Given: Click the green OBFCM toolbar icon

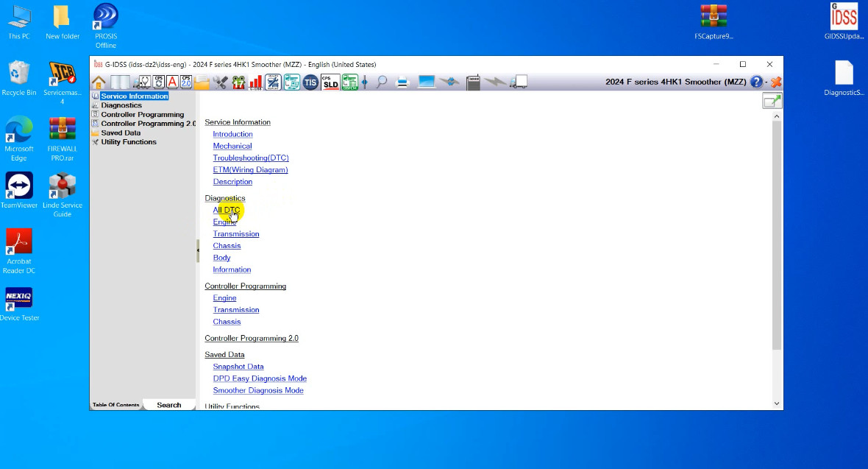Looking at the screenshot, I should click(x=350, y=82).
